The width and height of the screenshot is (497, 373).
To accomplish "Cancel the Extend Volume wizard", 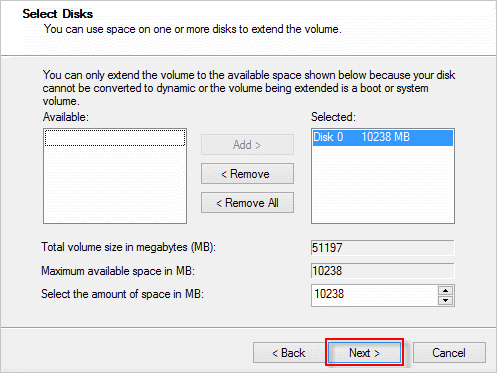I will coord(449,352).
